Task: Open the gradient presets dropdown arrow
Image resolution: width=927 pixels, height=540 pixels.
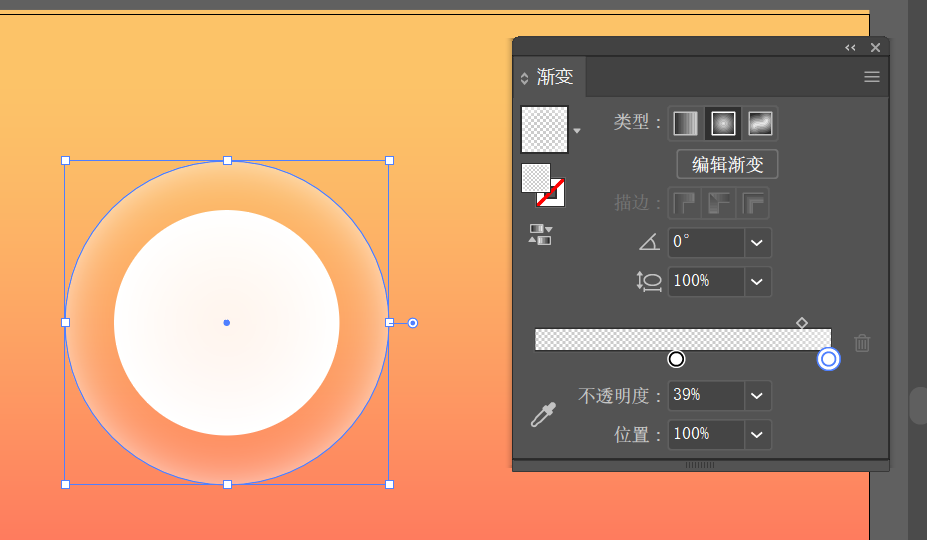Action: pos(577,131)
